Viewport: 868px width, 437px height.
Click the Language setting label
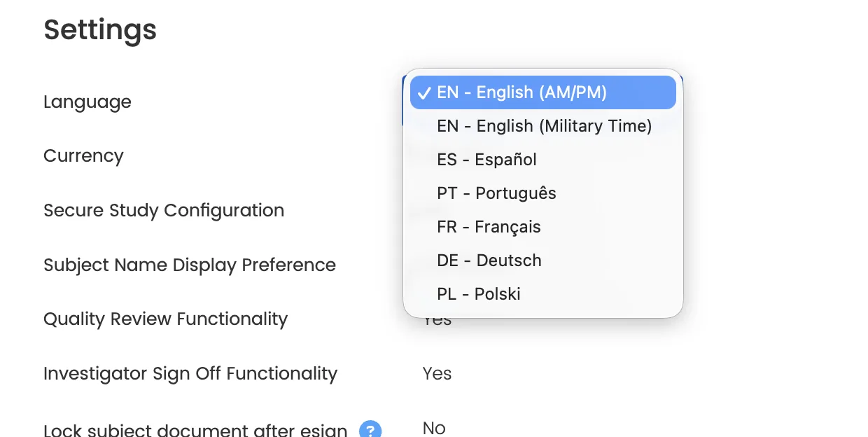(87, 102)
